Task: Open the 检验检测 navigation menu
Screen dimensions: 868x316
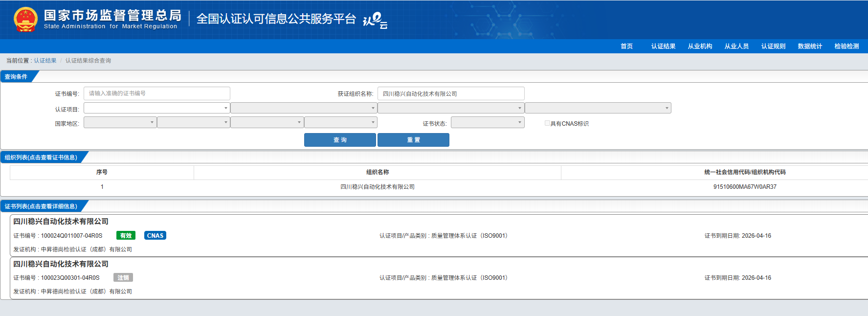Action: coord(846,46)
